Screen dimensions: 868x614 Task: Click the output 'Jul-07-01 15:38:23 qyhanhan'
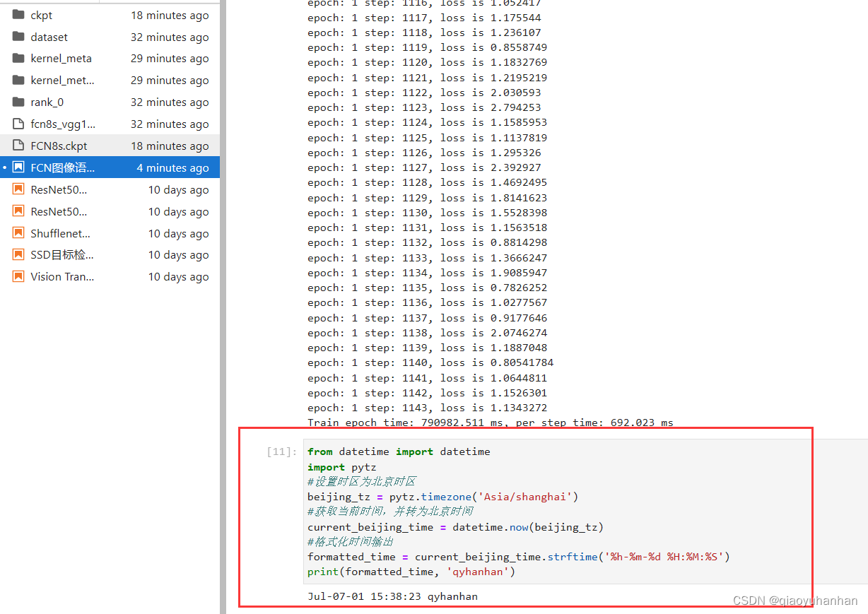coord(392,596)
